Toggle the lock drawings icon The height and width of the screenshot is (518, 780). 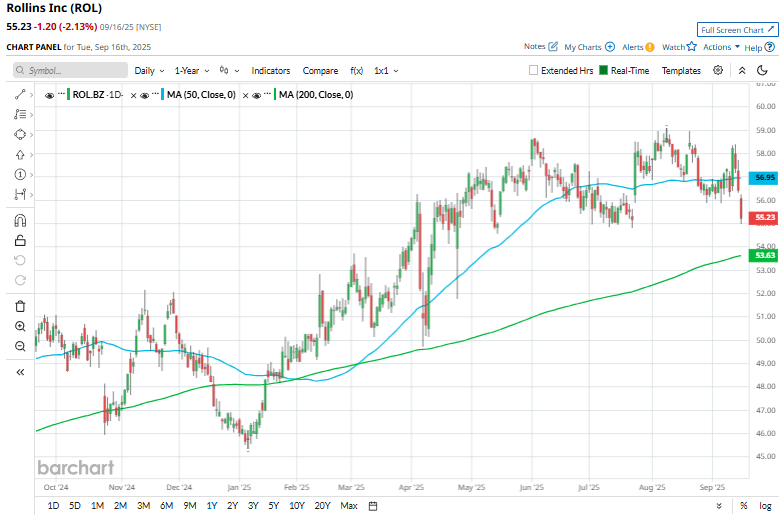pos(20,241)
